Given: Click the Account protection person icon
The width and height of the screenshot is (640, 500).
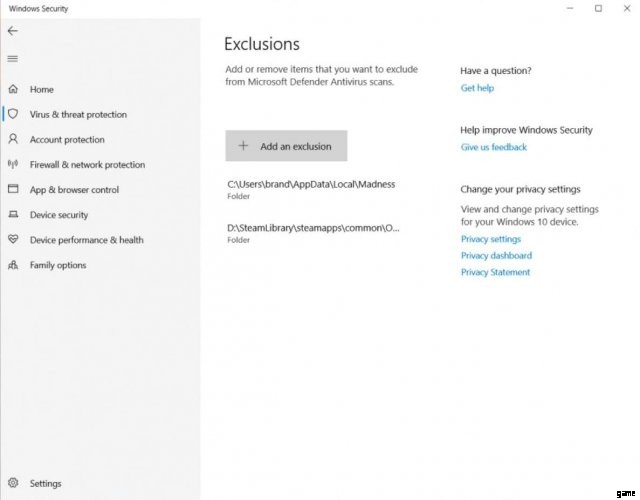Looking at the screenshot, I should pyautogui.click(x=13, y=140).
